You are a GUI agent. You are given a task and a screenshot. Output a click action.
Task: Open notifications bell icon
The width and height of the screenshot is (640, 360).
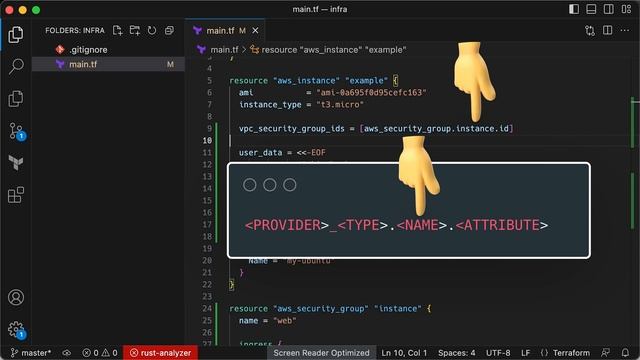tap(625, 353)
